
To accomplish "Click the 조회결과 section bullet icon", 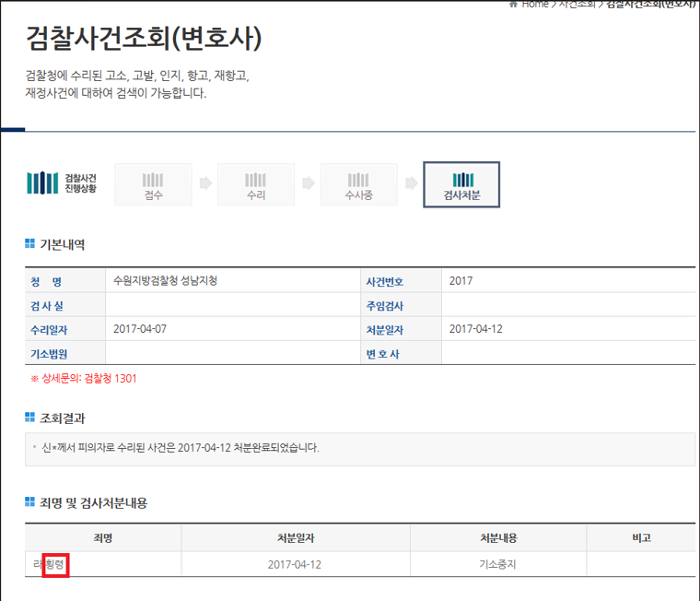I will coord(30,418).
